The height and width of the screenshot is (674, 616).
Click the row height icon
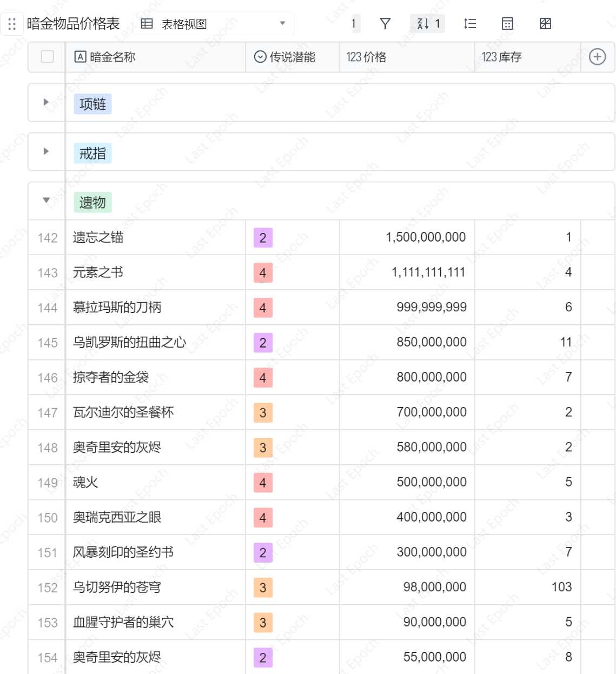pyautogui.click(x=470, y=24)
